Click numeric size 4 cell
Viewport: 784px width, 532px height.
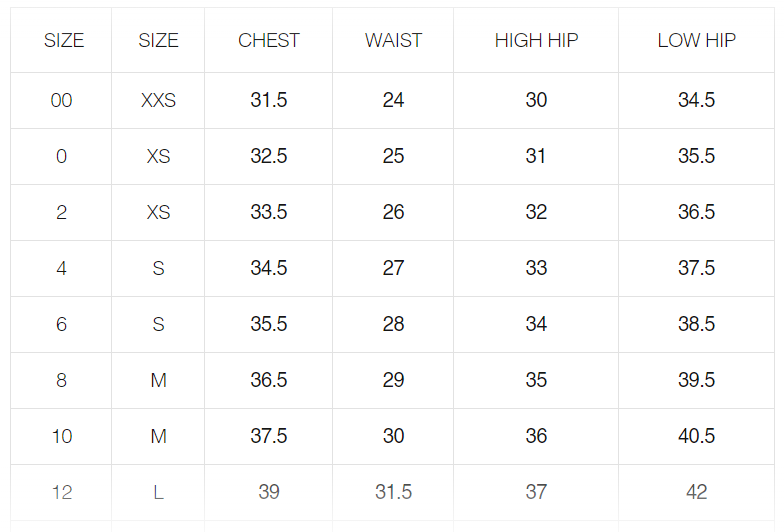(61, 269)
